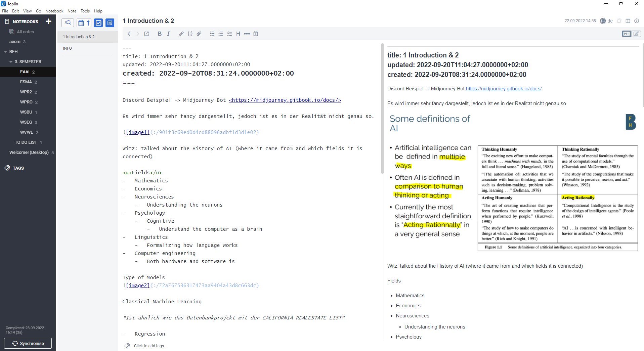Insert a hyperlink using the link icon

(x=181, y=34)
